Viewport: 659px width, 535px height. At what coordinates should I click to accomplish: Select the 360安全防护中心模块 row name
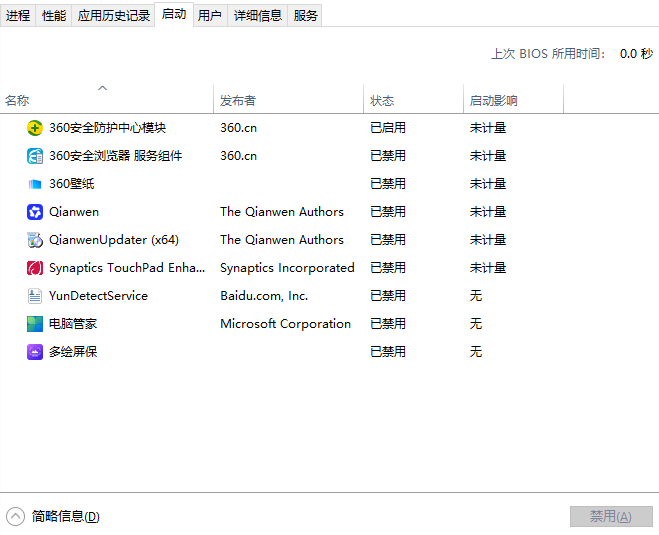[x=108, y=128]
